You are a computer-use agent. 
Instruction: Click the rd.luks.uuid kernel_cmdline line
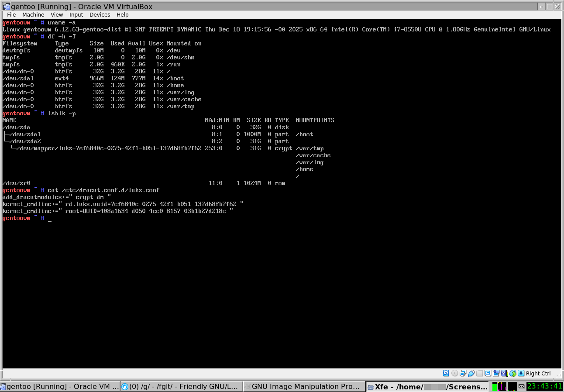tap(123, 204)
